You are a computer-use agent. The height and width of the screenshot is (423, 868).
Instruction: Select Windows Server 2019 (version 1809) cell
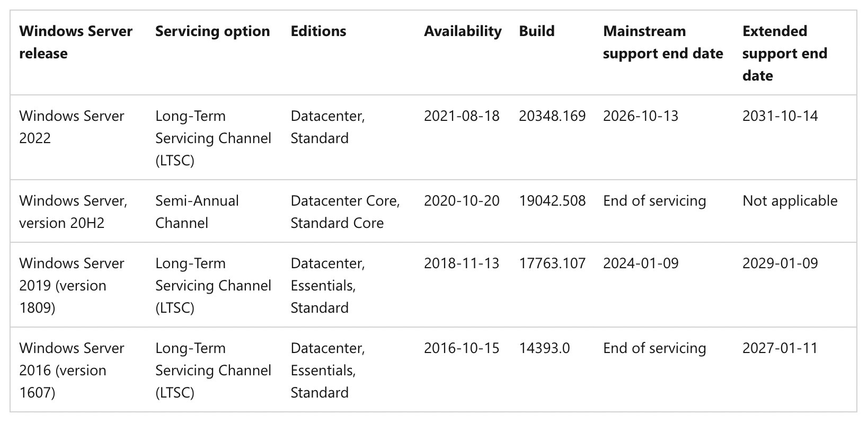pyautogui.click(x=72, y=285)
